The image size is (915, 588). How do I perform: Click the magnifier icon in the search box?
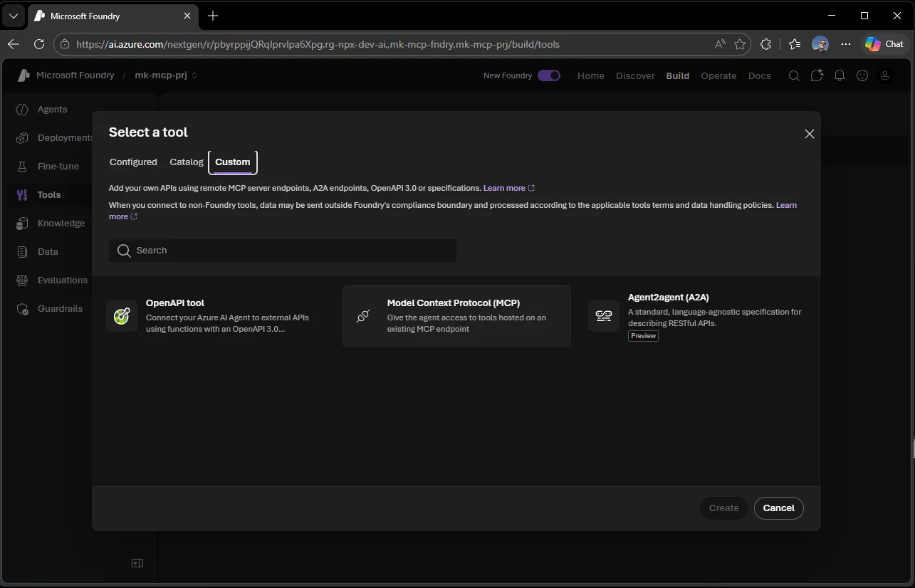pyautogui.click(x=124, y=251)
